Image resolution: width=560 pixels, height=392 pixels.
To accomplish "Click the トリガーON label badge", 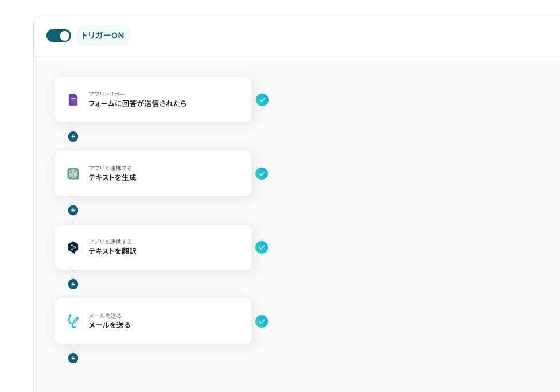I will 103,36.
